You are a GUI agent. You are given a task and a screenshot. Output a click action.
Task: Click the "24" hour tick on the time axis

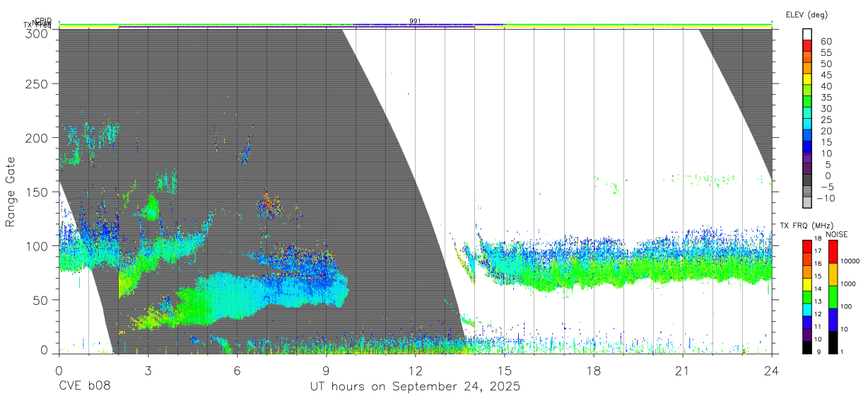(772, 370)
